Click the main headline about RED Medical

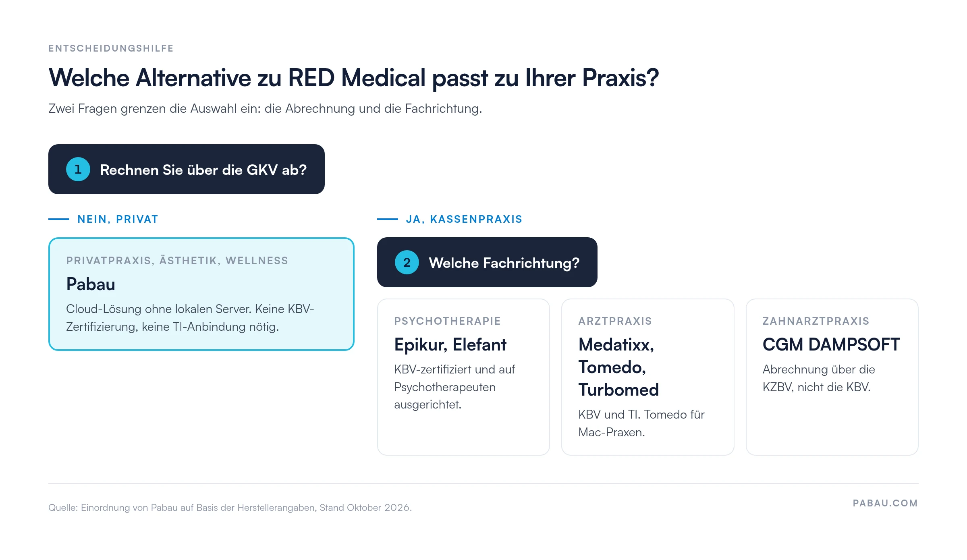pyautogui.click(x=353, y=78)
